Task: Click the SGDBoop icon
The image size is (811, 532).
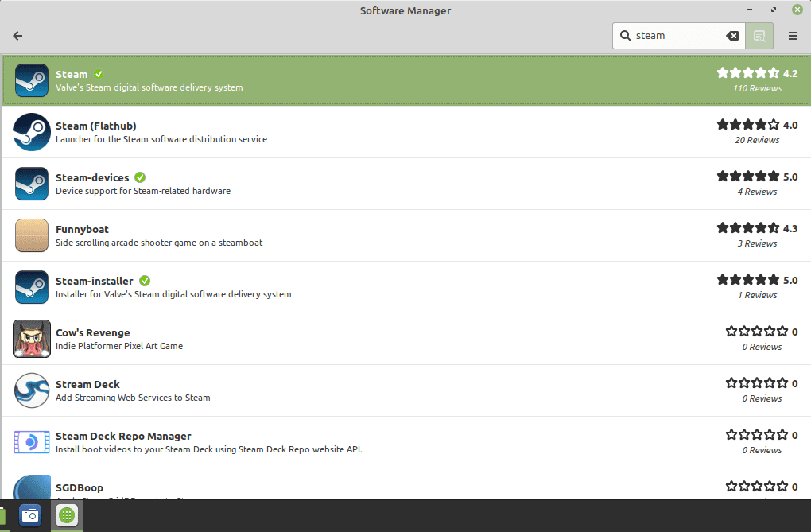Action: (x=32, y=487)
